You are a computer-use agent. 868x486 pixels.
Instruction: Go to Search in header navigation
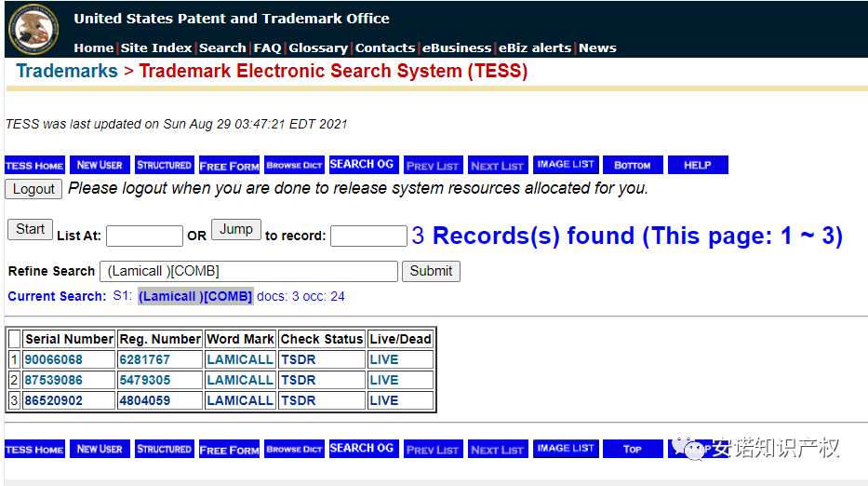222,48
